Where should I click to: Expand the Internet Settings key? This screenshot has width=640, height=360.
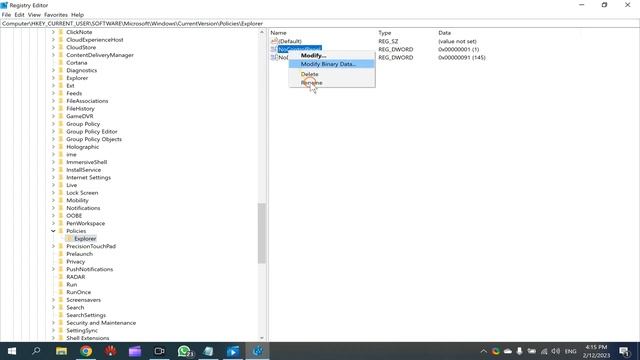click(x=53, y=178)
